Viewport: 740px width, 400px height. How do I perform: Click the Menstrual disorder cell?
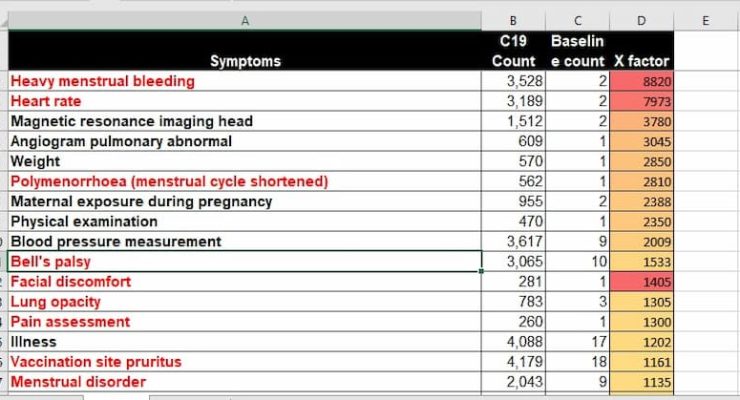point(245,381)
